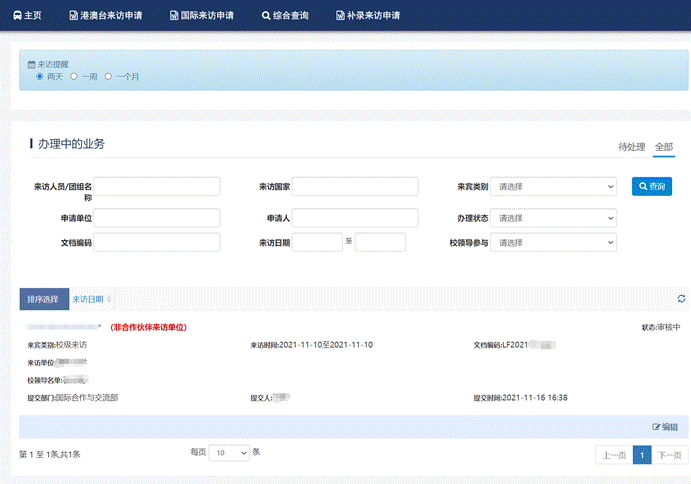Image resolution: width=691 pixels, height=484 pixels.
Task: Open the 办理状态 dropdown
Action: coord(554,218)
